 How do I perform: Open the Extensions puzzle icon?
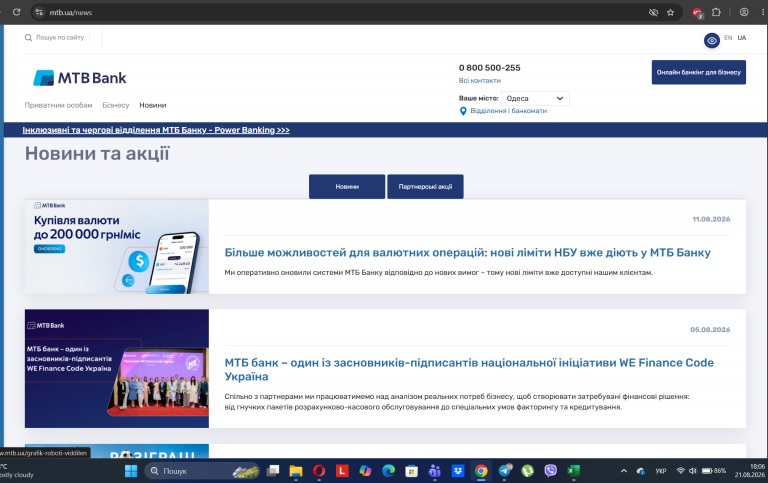click(716, 12)
